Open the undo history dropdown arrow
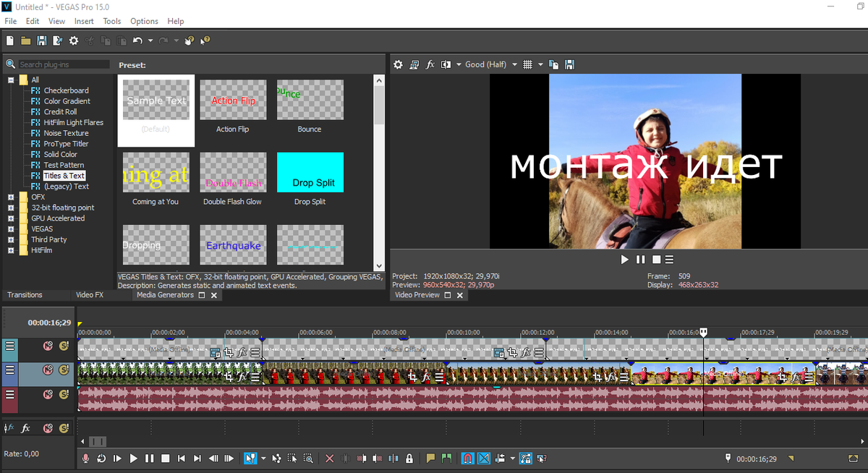 point(150,41)
